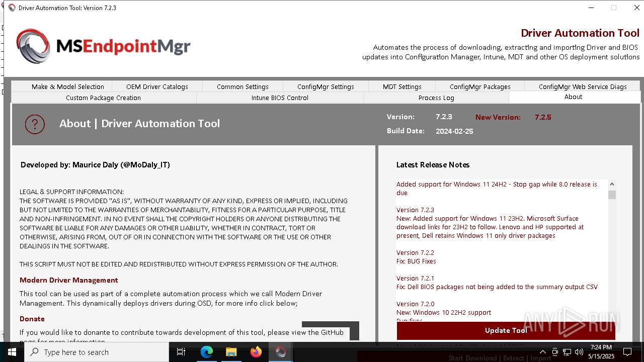Select the ConfigMgr Settings tab
644x362 pixels.
[326, 86]
